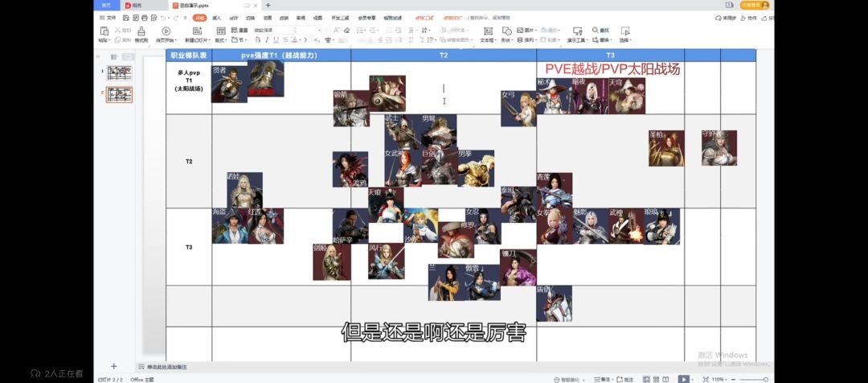Image resolution: width=868 pixels, height=383 pixels.
Task: Open the zoom percentage dropdown
Action: (727, 379)
